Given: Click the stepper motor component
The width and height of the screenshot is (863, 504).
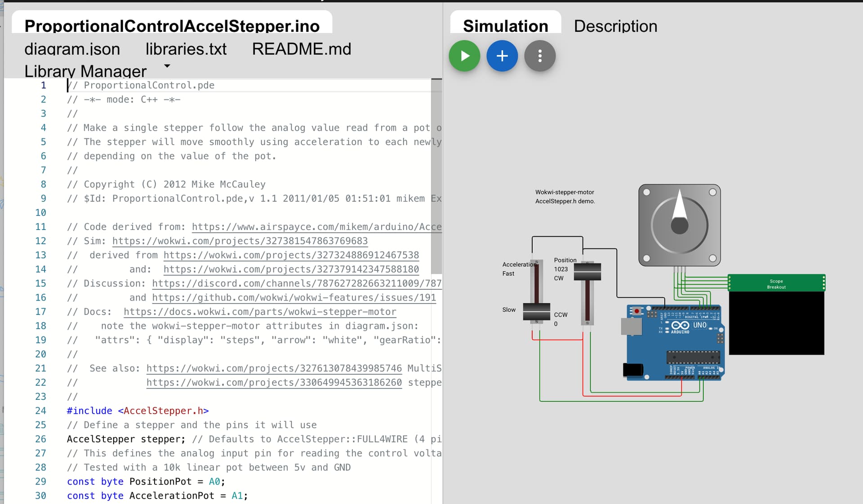Looking at the screenshot, I should coord(679,225).
